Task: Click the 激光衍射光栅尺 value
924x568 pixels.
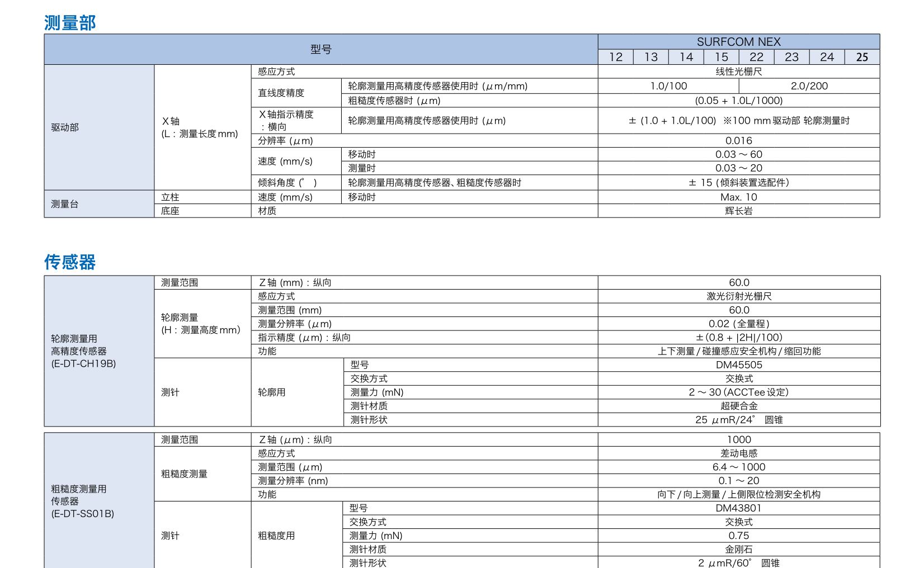Action: click(x=739, y=296)
